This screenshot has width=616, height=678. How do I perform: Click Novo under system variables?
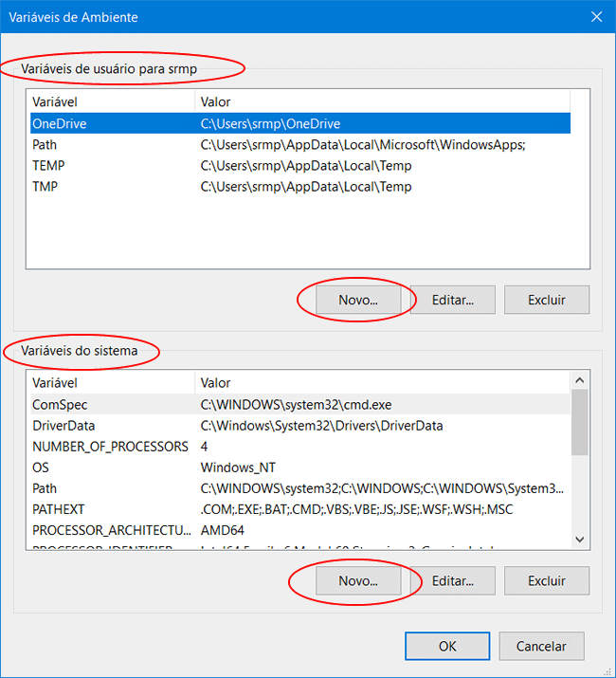[x=358, y=580]
